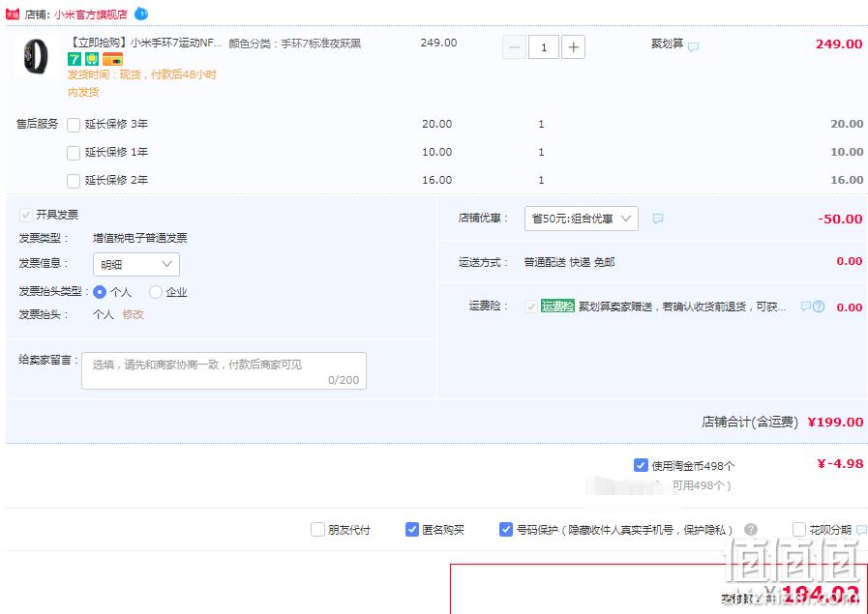This screenshot has height=614, width=868.
Task: Open the 小米官方旗舰店 shop link
Action: coord(91,15)
